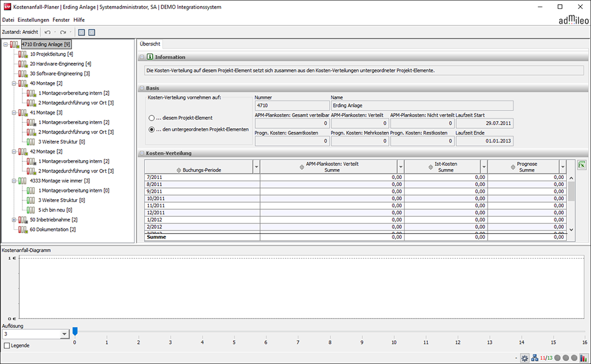
Task: Open the Buchungs-Periode column dropdown arrow
Action: tap(256, 167)
